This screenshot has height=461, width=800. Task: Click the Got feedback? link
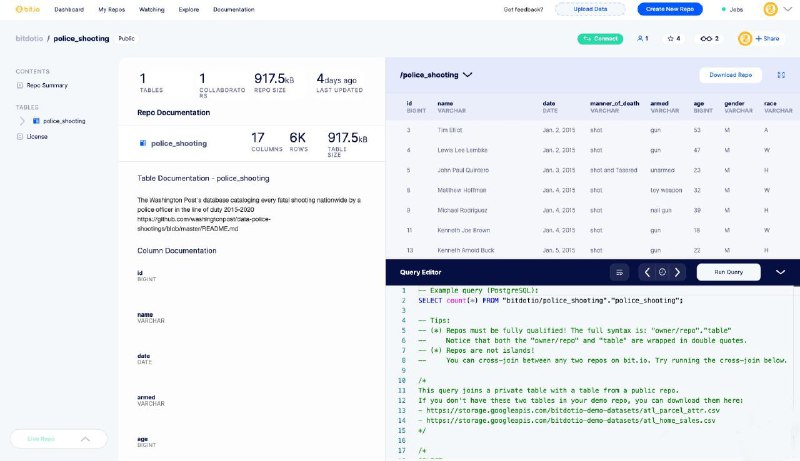tap(523, 9)
